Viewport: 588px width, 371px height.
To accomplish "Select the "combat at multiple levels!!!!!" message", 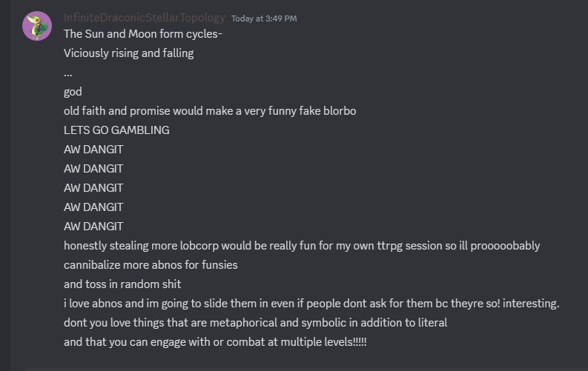I will coord(215,342).
